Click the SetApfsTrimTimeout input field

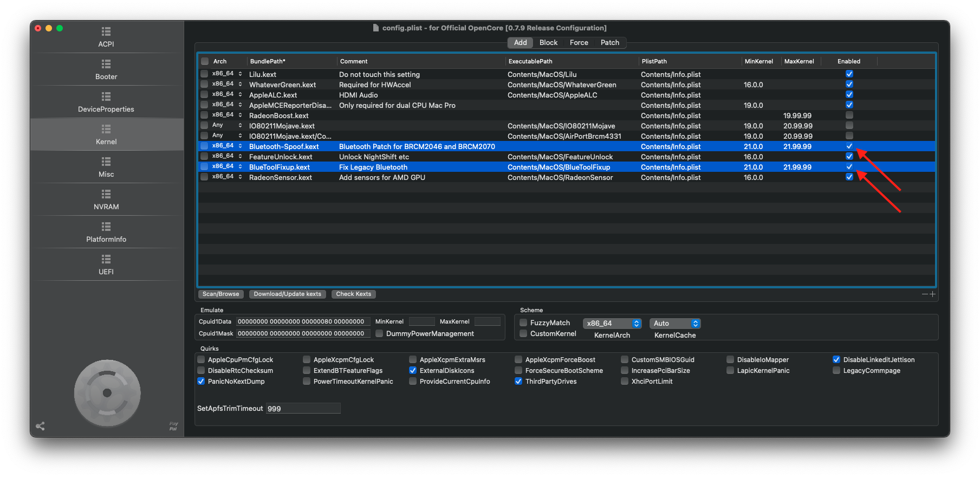(302, 409)
